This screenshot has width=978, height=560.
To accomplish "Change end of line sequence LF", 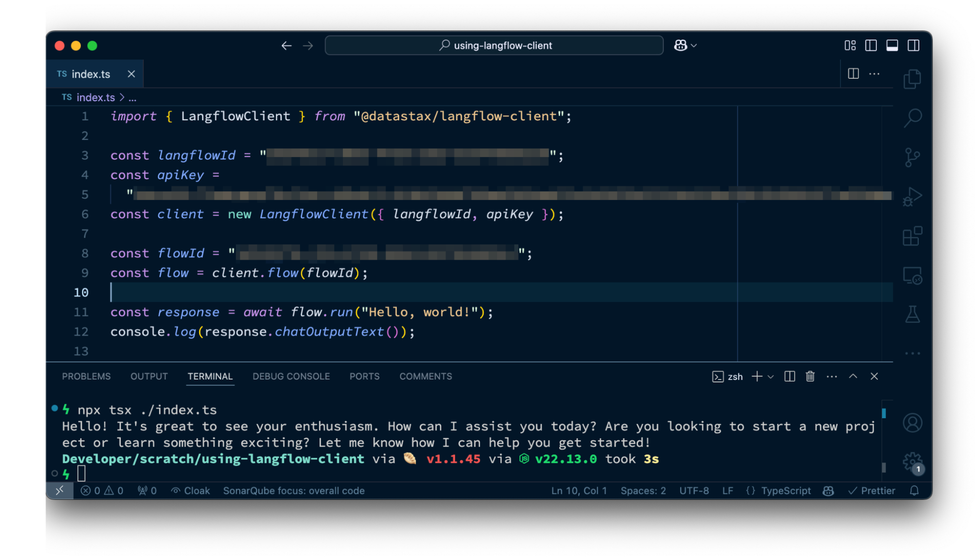I will (x=728, y=491).
